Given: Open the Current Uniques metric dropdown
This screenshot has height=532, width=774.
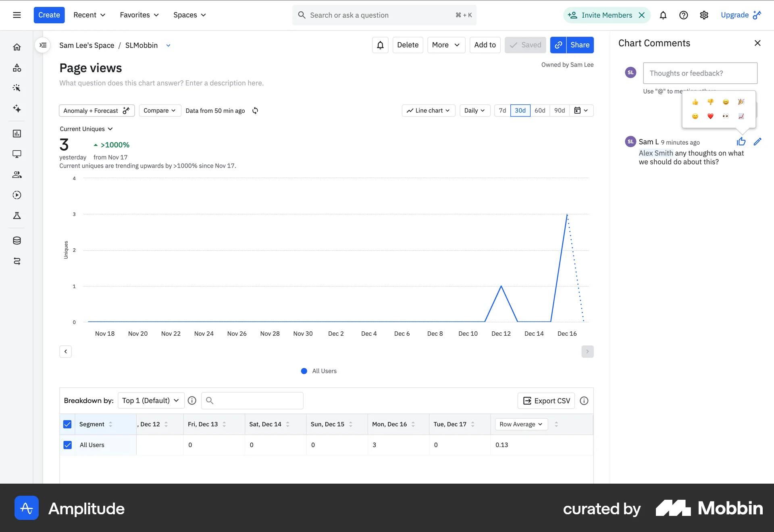Looking at the screenshot, I should (x=86, y=129).
